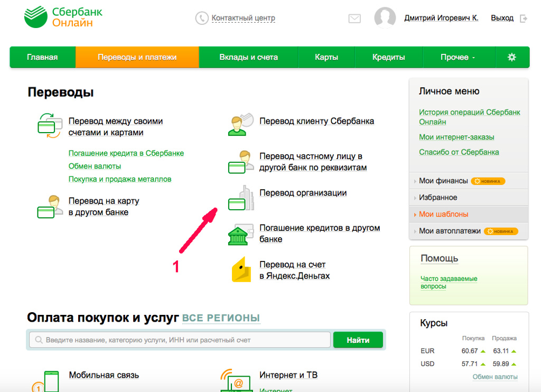Expand Мои автоплатежи in personal menu

pos(450,231)
